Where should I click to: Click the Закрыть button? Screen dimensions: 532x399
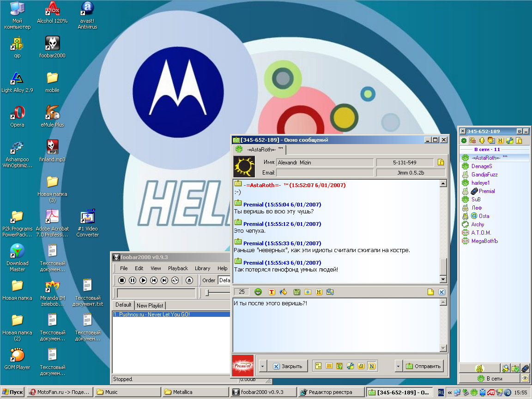[x=287, y=366]
